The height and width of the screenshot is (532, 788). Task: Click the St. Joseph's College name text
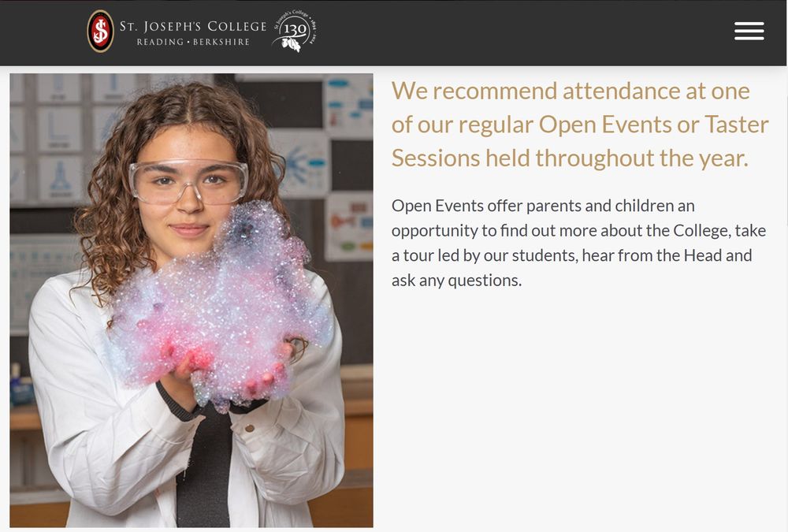(x=193, y=26)
